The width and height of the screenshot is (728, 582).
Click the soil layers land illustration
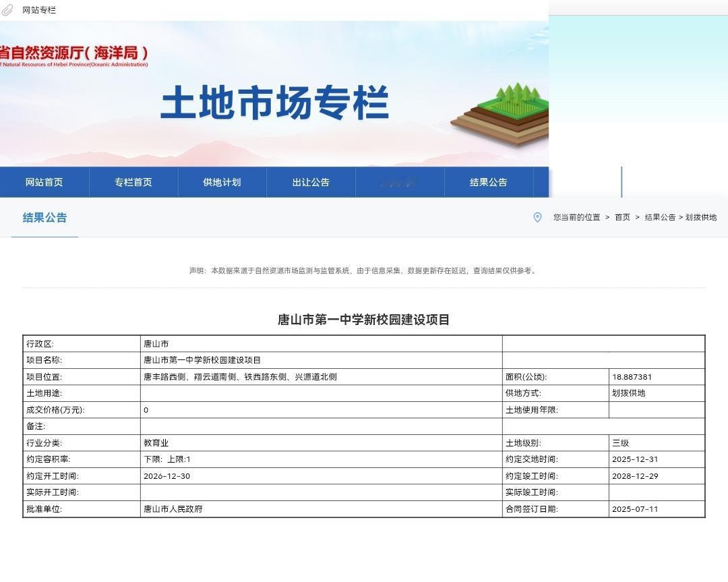tap(500, 114)
